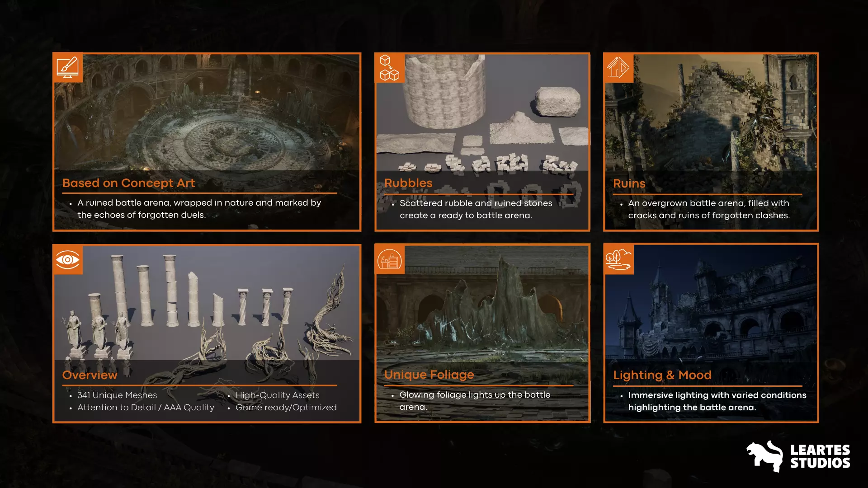868x488 pixels.
Task: Open the stone rubble meshes image
Action: tap(482, 113)
